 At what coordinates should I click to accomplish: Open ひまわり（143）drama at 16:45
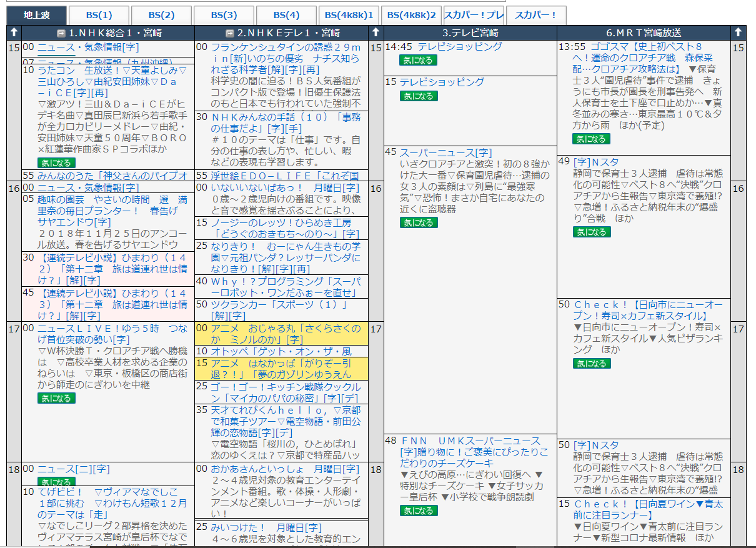(112, 304)
